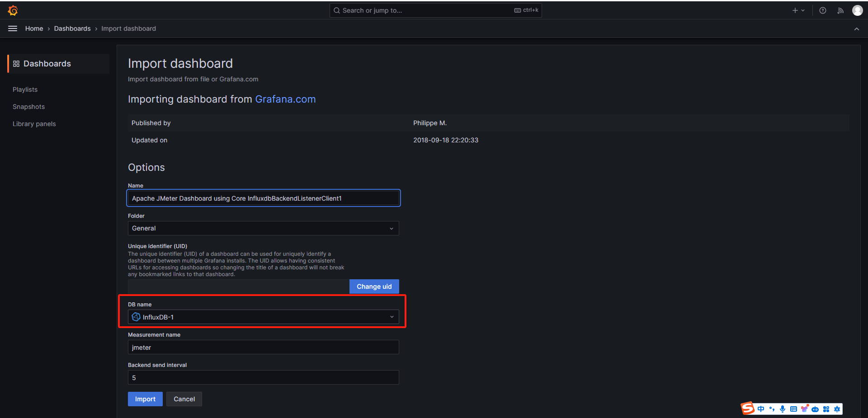The image size is (868, 418).
Task: Click the Sogou input method logo
Action: click(748, 409)
